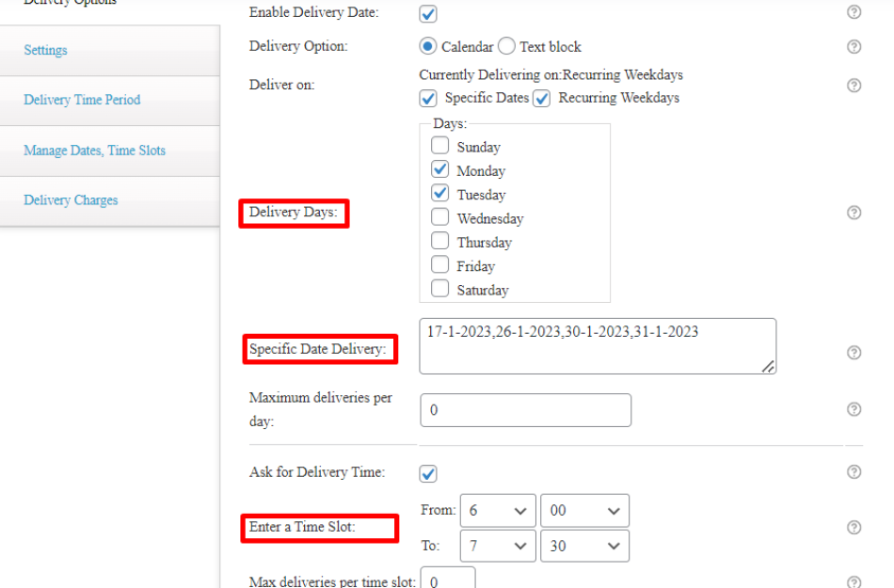This screenshot has height=588, width=894.
Task: Uncheck the Enable Delivery Date checkbox
Action: 428,13
